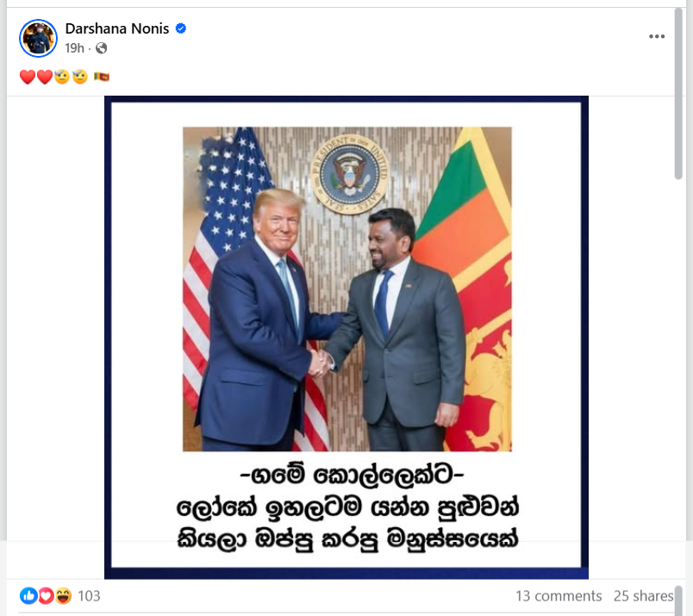This screenshot has height=616, width=693.
Task: Click the presidential seal in the photo
Action: 350,174
